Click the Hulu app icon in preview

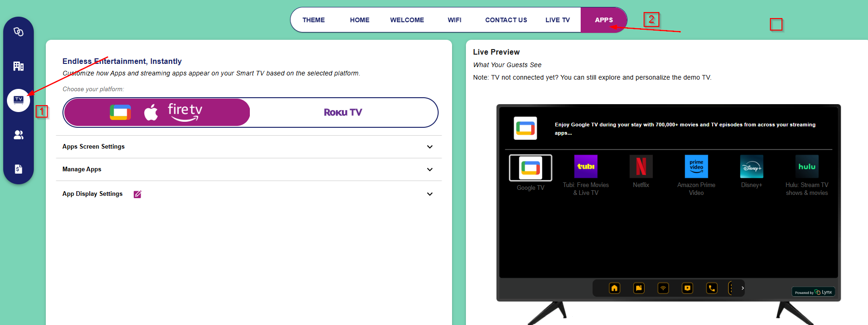[807, 167]
